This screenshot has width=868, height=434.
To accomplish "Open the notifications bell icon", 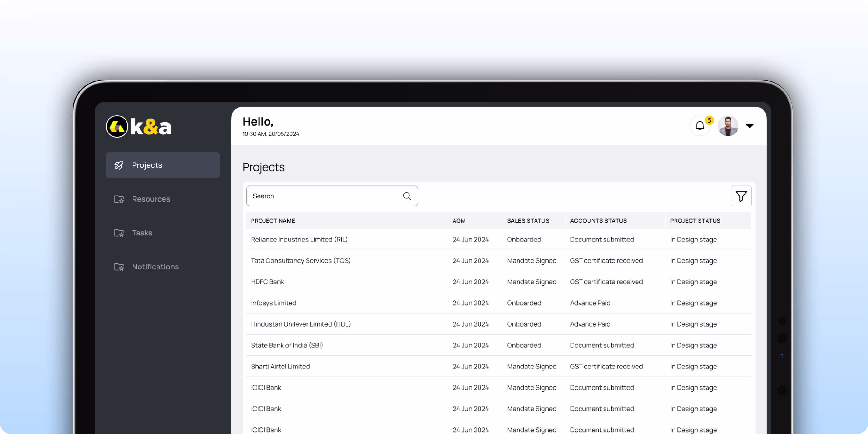I will pos(700,126).
